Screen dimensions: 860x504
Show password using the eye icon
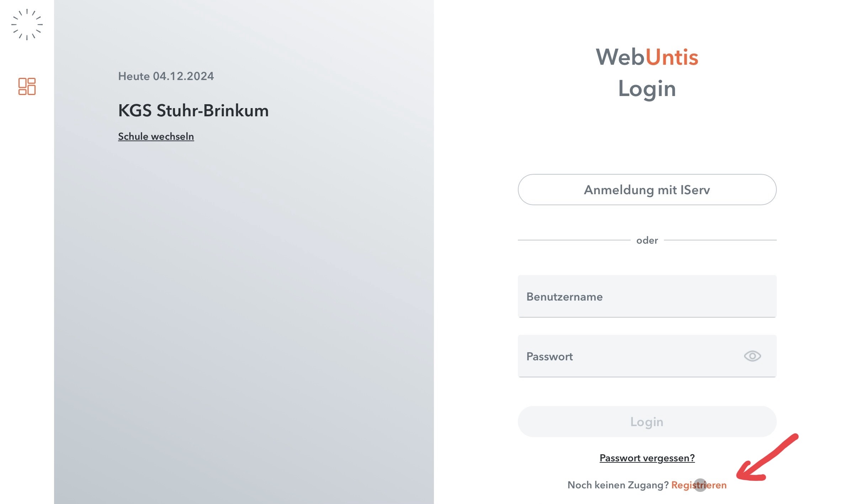click(752, 356)
